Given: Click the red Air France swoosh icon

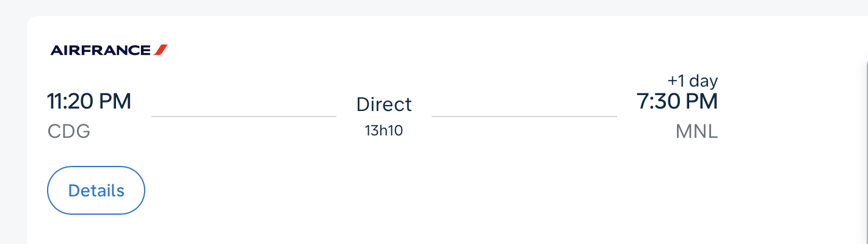Looking at the screenshot, I should (161, 50).
